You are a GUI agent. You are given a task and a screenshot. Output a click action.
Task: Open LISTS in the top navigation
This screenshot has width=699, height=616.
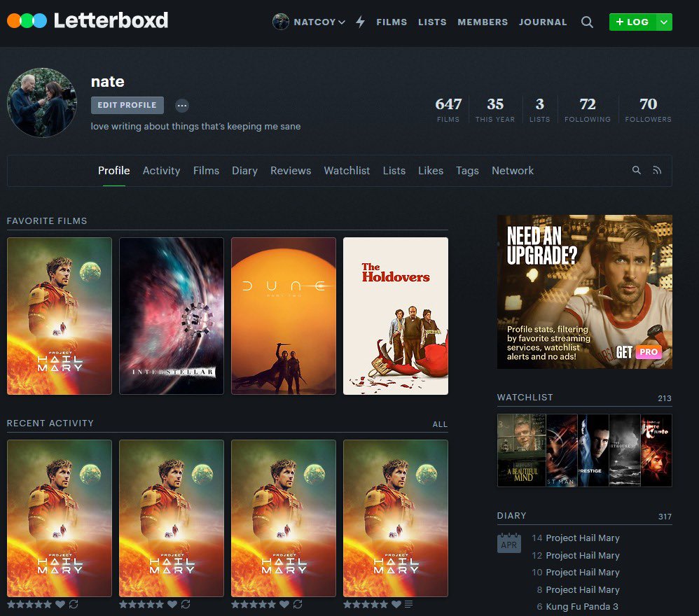coord(432,22)
